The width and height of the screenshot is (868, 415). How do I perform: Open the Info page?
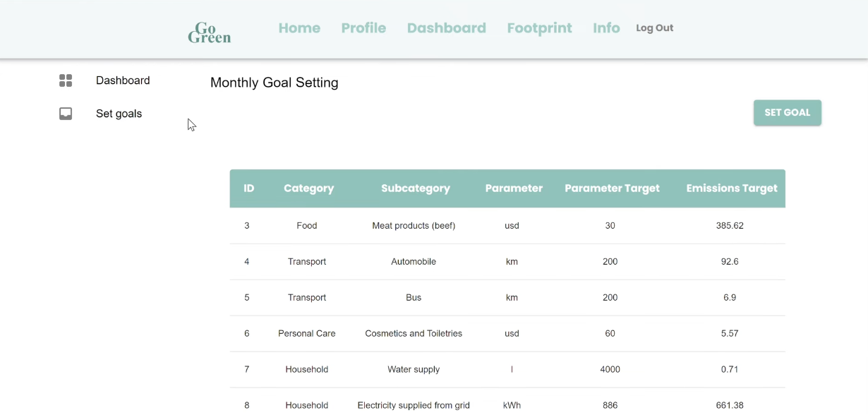606,28
